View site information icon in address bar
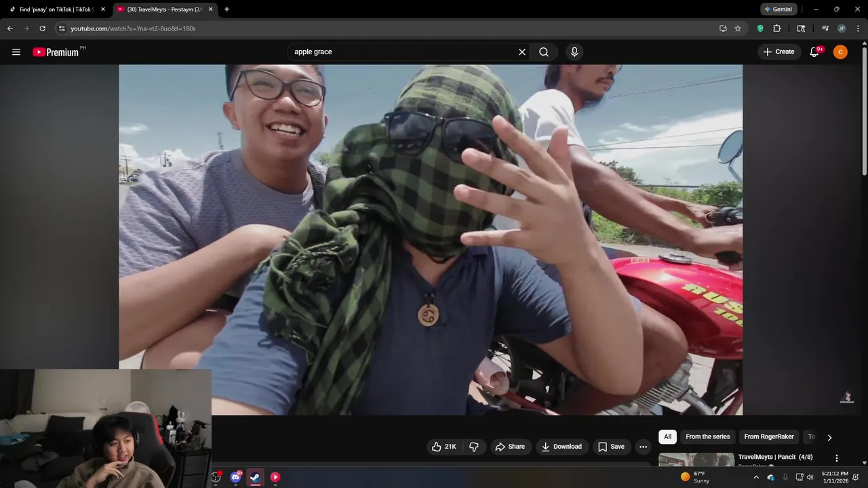Viewport: 868px width, 488px height. [62, 28]
